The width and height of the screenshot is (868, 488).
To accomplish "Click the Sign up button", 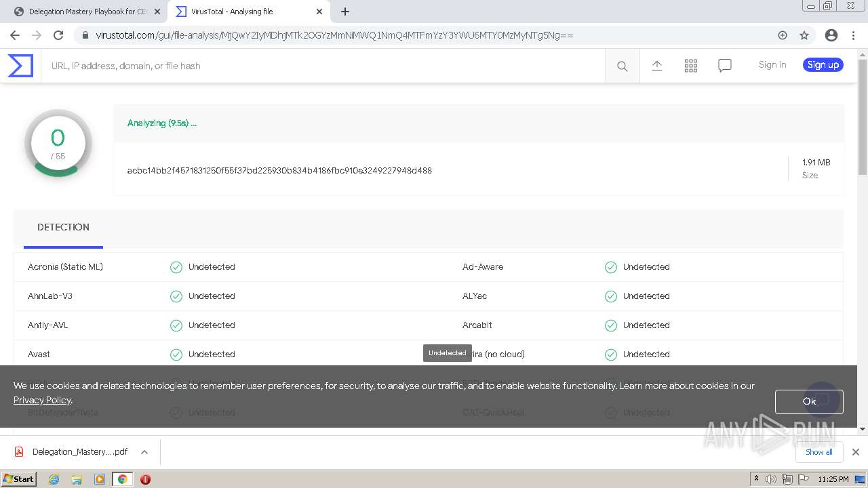I will tap(823, 65).
